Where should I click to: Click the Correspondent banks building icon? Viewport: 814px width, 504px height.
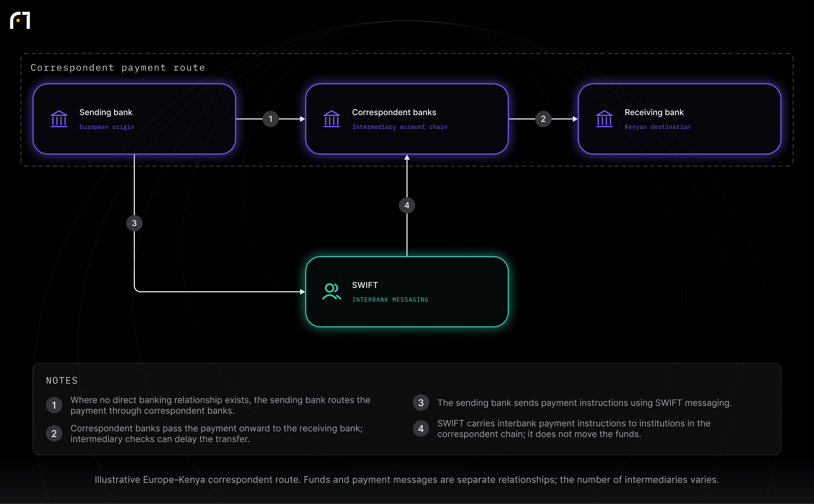pyautogui.click(x=332, y=119)
